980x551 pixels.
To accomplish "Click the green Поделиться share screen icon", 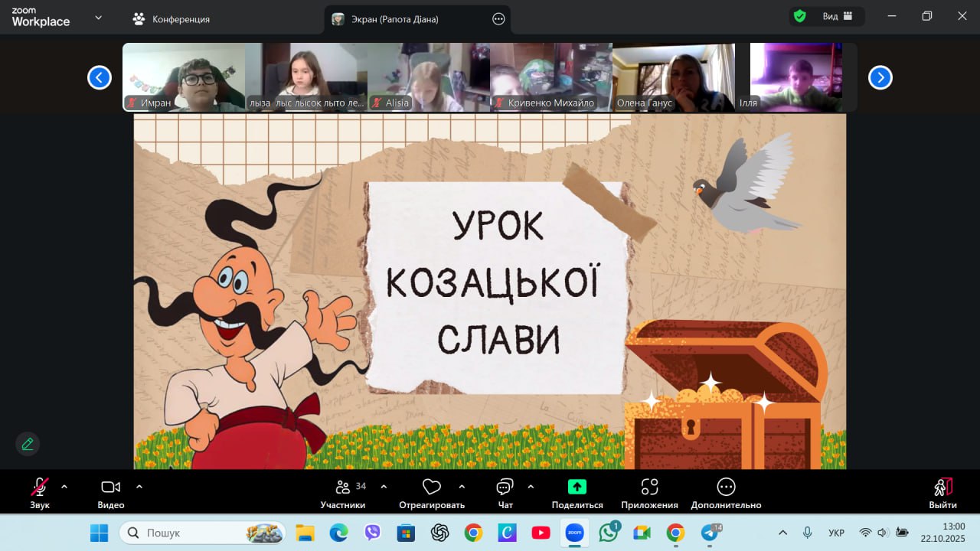I will (577, 487).
